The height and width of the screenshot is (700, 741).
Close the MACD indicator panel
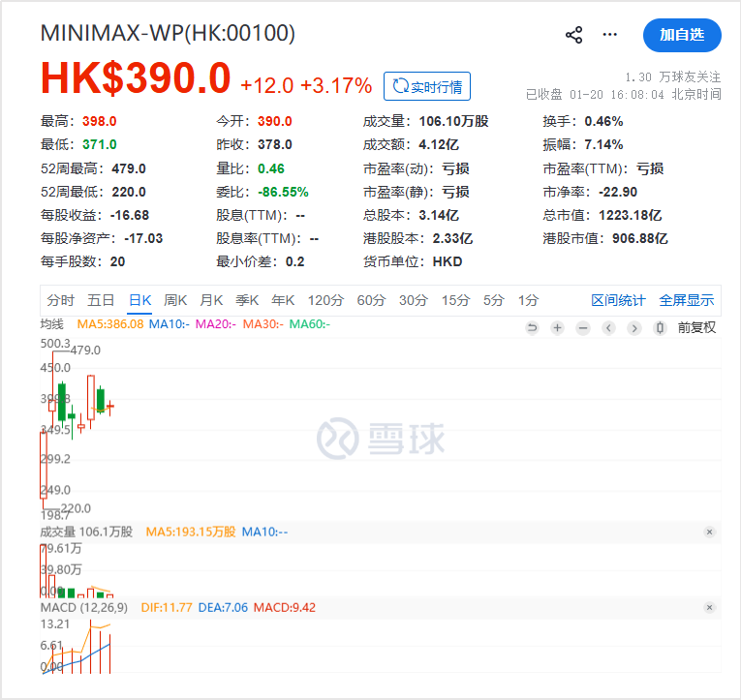[709, 607]
